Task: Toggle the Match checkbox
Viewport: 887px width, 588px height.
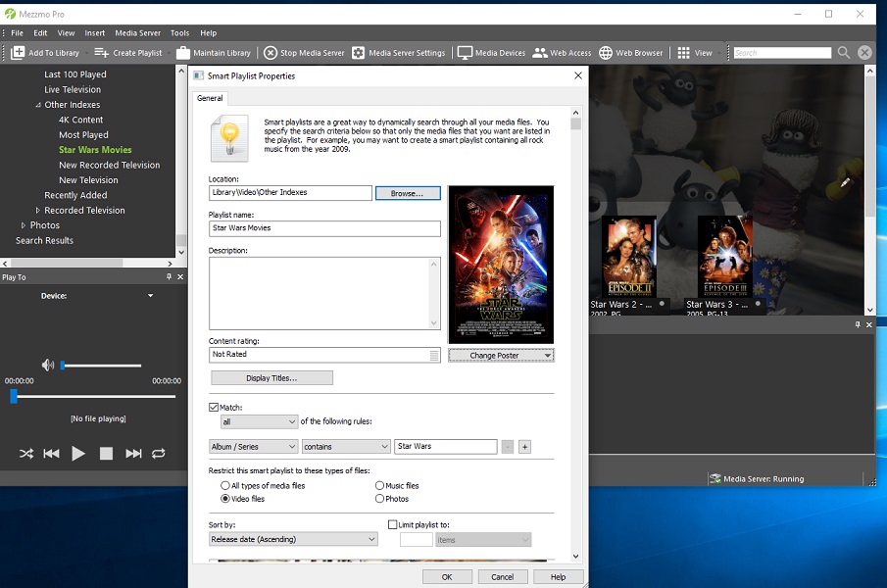Action: click(214, 407)
